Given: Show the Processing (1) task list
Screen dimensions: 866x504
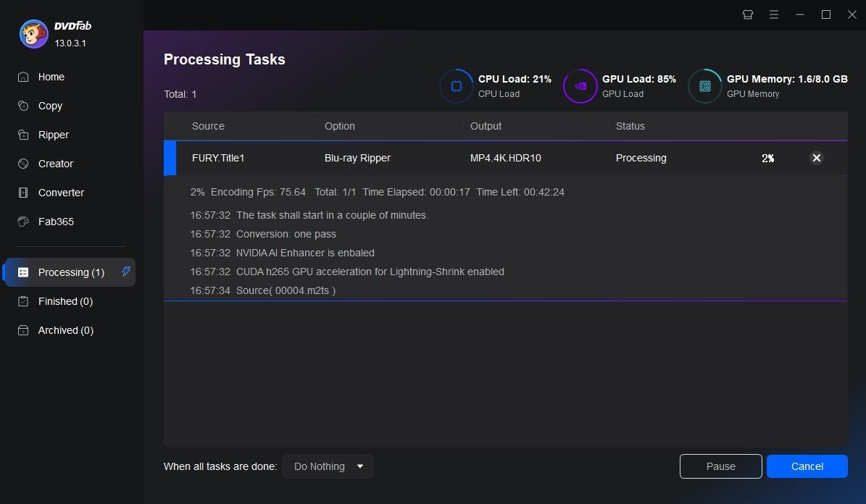Looking at the screenshot, I should (x=70, y=272).
